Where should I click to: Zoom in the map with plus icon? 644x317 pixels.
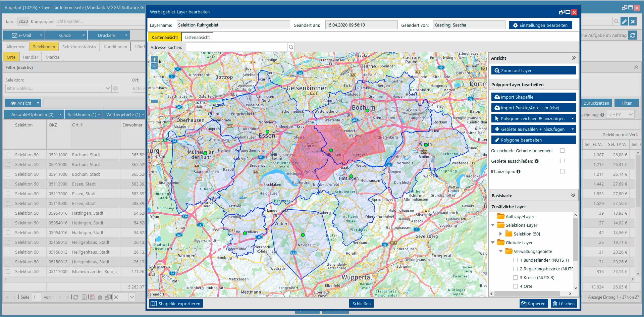154,59
